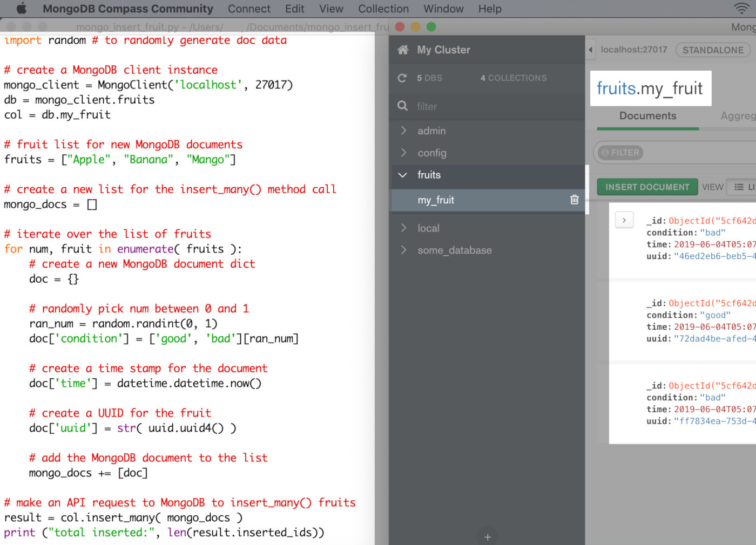The width and height of the screenshot is (756, 545).
Task: Click the plus icon to create a database
Action: (x=487, y=536)
